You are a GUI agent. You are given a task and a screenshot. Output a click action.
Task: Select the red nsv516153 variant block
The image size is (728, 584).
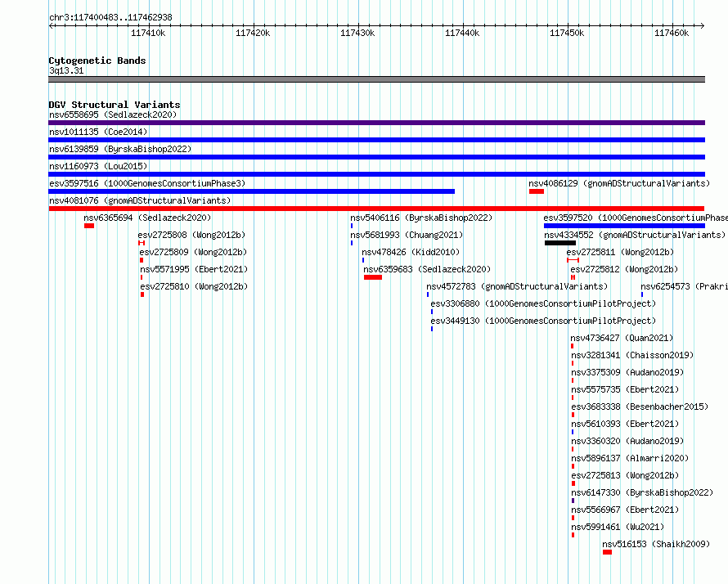[x=607, y=552]
